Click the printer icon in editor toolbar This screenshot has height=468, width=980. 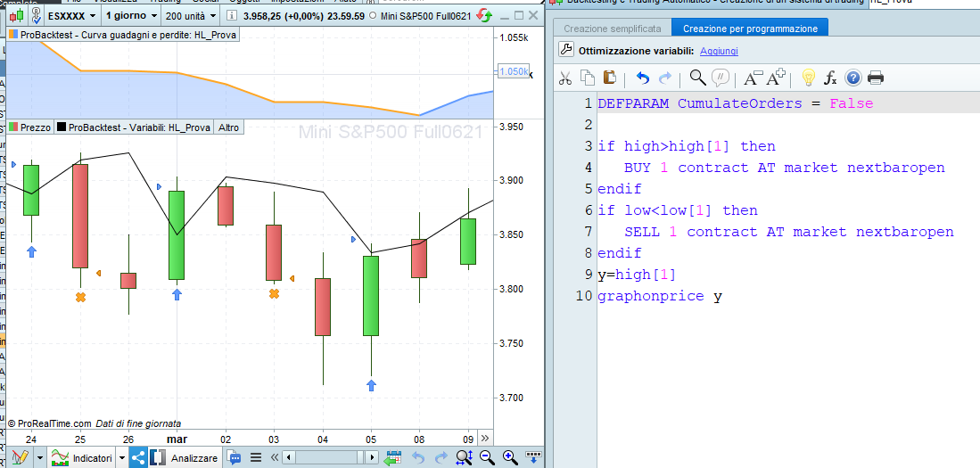coord(876,78)
